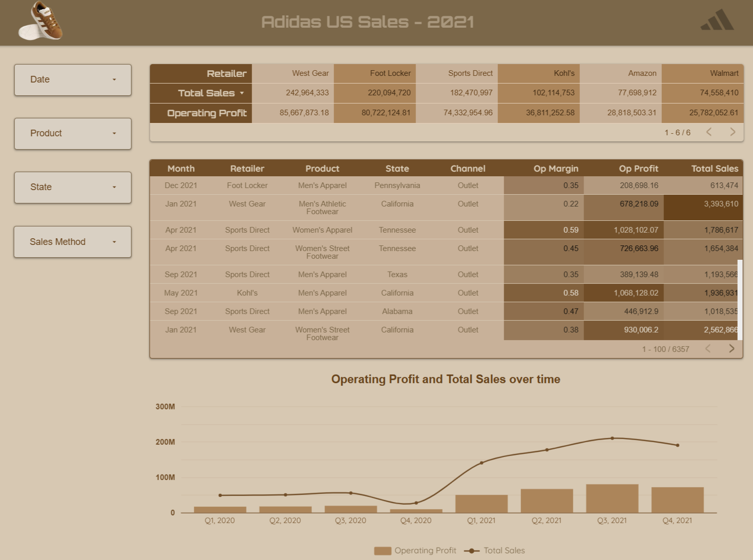Click the Q3, 2021 Total Sales line point
The image size is (753, 560).
pyautogui.click(x=612, y=438)
